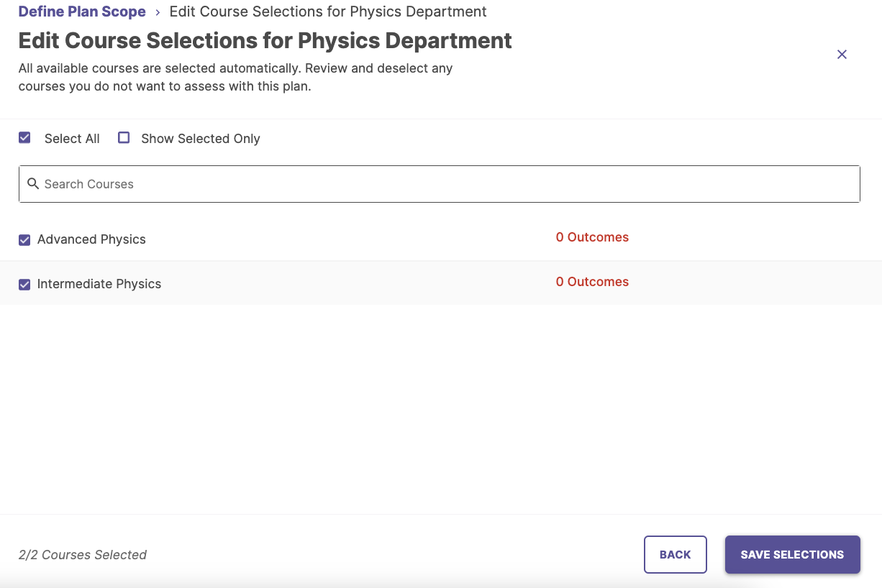The width and height of the screenshot is (882, 588).
Task: Click the SAVE SELECTIONS button
Action: click(x=792, y=554)
